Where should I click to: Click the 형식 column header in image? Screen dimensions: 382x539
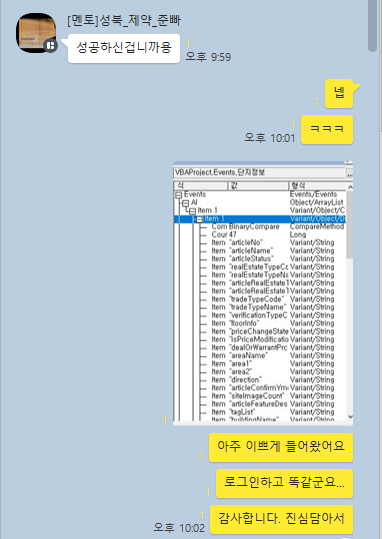point(316,186)
